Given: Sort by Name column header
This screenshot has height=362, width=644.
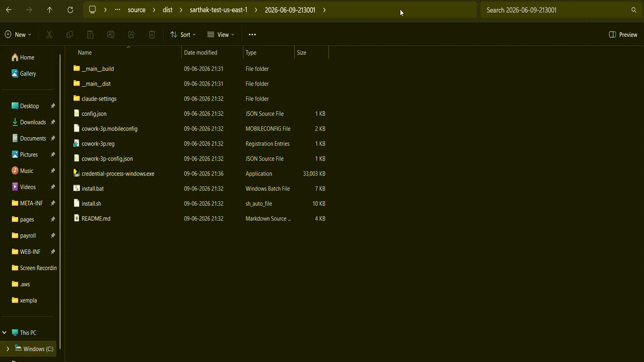Looking at the screenshot, I should tap(127, 53).
